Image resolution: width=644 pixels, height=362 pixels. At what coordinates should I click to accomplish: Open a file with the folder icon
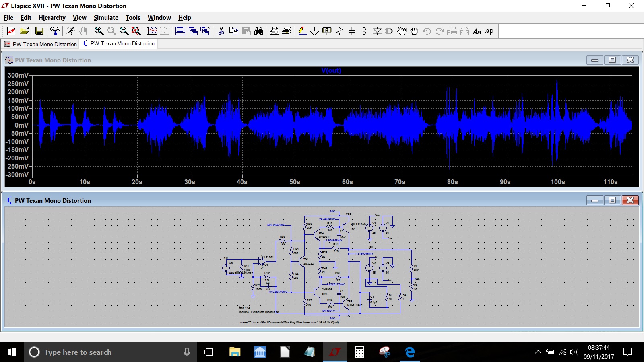click(x=24, y=31)
